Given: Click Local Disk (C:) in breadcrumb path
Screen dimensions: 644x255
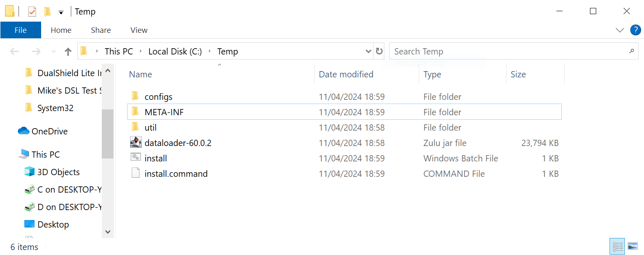Looking at the screenshot, I should pos(175,52).
